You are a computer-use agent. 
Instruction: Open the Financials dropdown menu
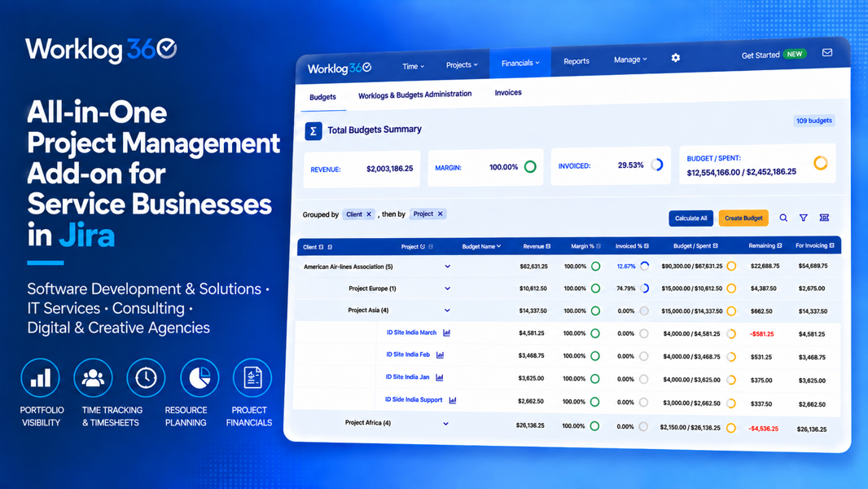click(520, 63)
